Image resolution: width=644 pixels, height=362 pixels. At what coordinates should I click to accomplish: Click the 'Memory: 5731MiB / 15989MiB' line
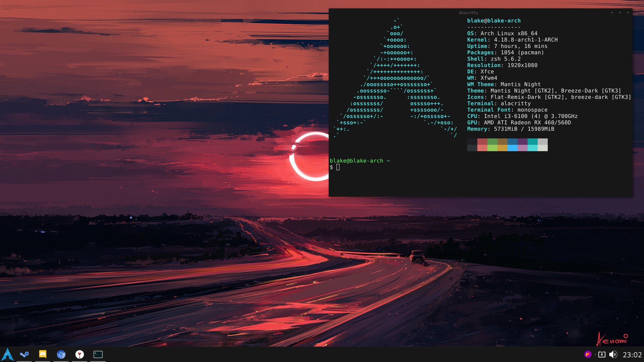point(511,129)
